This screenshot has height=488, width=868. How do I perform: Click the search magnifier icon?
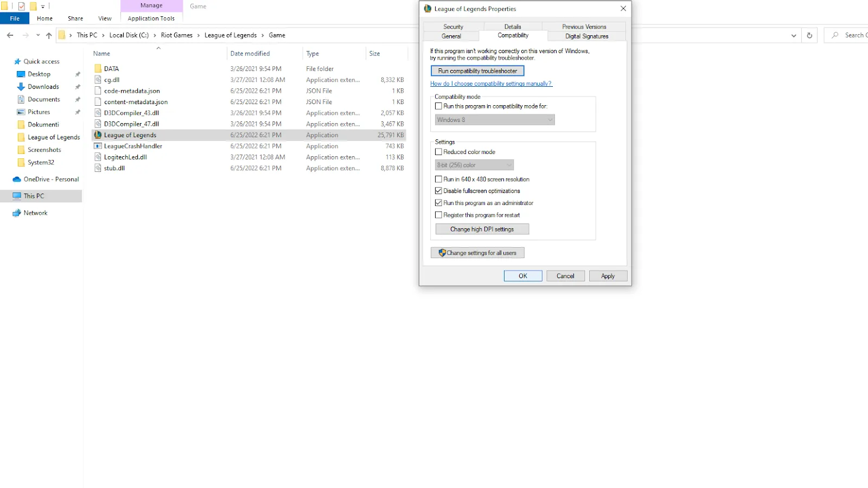[835, 35]
